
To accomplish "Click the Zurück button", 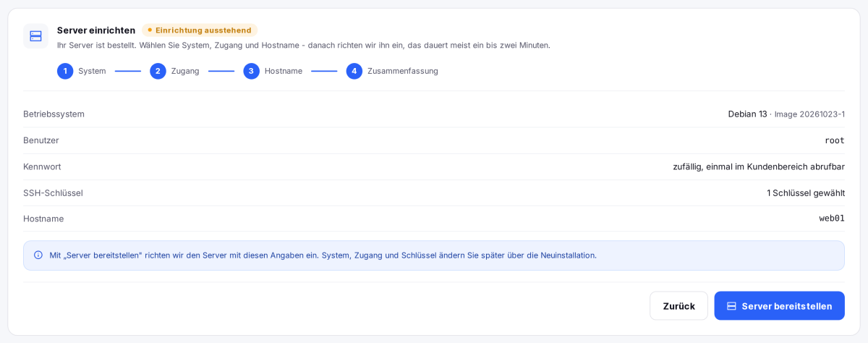I will [678, 306].
